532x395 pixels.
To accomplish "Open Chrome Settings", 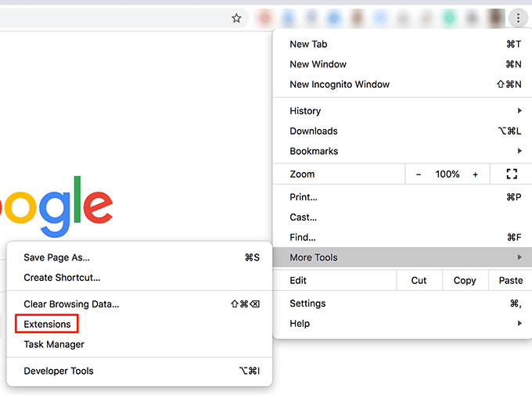I will 307,303.
